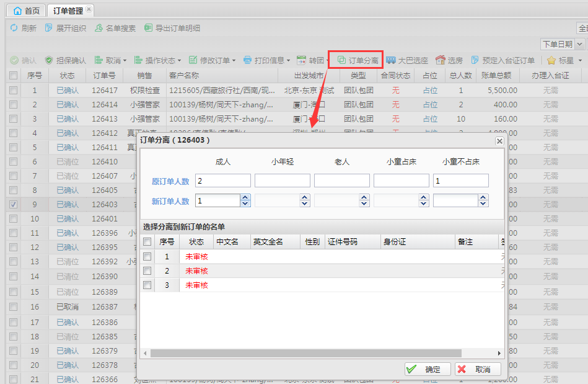
Task: Click customer 1215605/西藏旅行社 cell
Action: pos(222,90)
